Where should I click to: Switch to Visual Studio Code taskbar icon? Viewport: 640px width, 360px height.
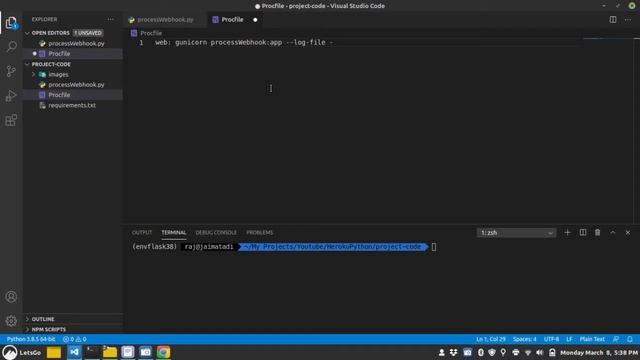74,352
